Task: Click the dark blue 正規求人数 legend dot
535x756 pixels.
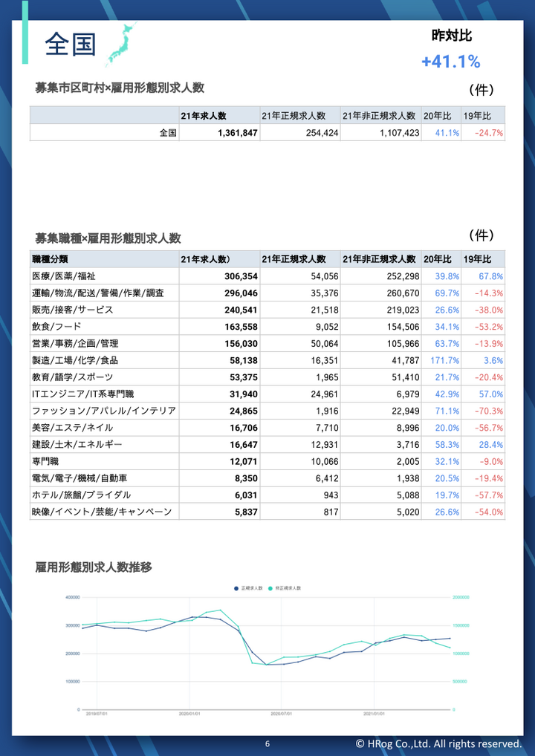Action: [x=236, y=587]
